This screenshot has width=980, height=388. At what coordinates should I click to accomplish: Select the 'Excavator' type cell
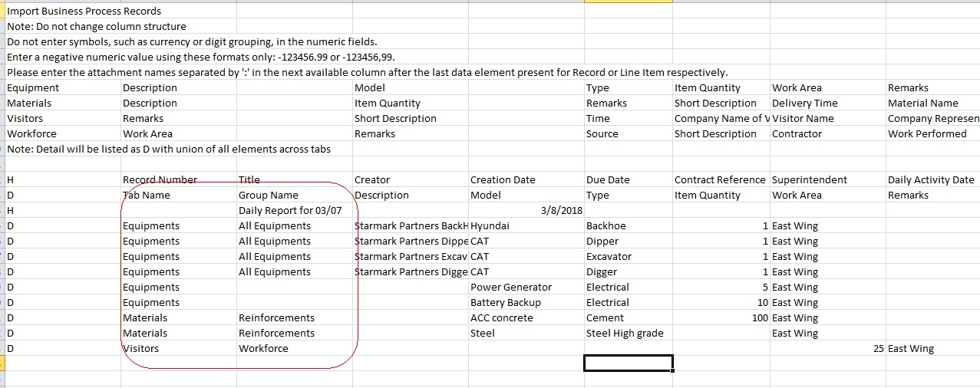coord(629,256)
